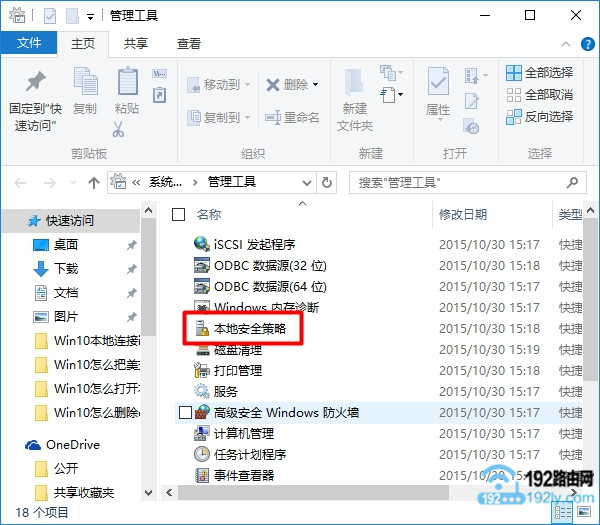Click the Paste shortcut icon

pyautogui.click(x=160, y=95)
